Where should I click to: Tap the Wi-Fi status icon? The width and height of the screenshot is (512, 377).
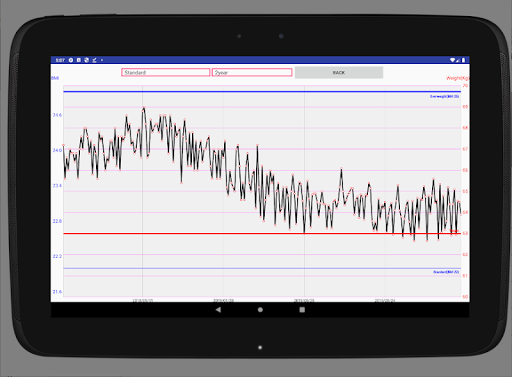pyautogui.click(x=452, y=60)
